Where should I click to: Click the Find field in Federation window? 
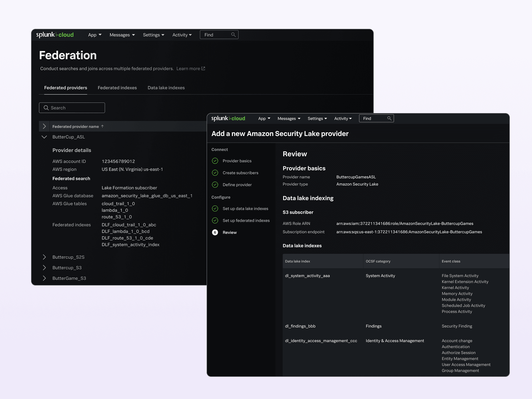point(219,35)
